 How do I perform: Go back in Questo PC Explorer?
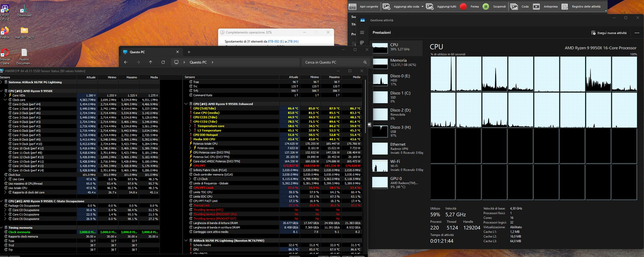coord(125,62)
